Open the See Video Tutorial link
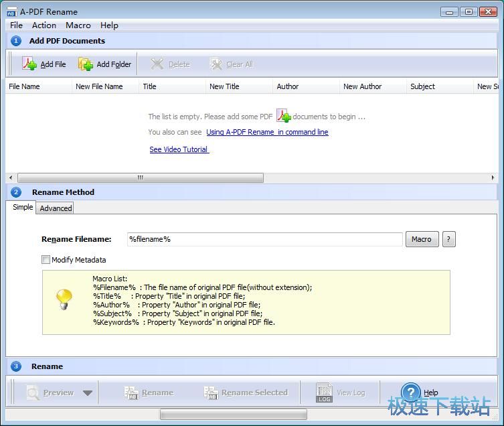 coord(179,149)
